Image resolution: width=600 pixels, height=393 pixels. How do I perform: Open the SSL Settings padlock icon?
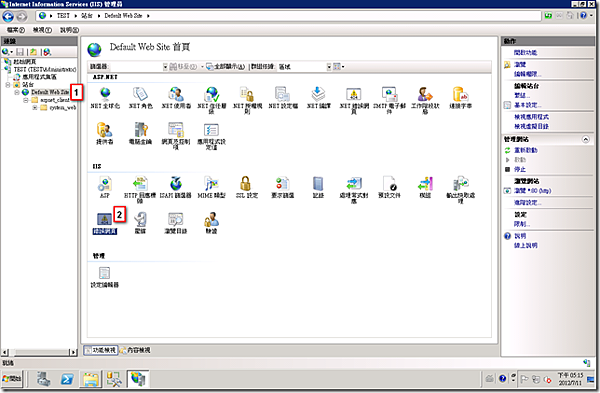click(246, 184)
